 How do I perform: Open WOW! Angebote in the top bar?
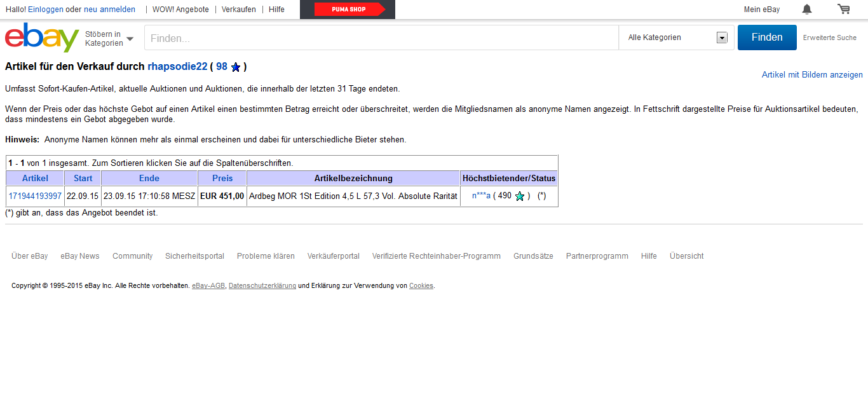[x=180, y=10]
